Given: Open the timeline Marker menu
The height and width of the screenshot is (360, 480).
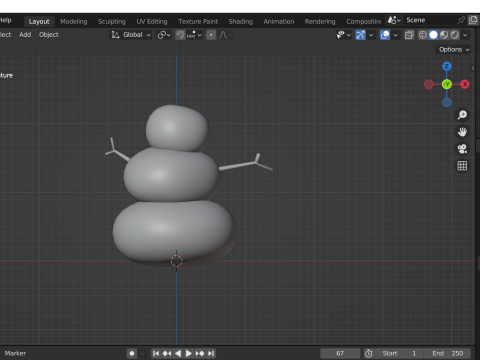Looking at the screenshot, I should tap(15, 353).
